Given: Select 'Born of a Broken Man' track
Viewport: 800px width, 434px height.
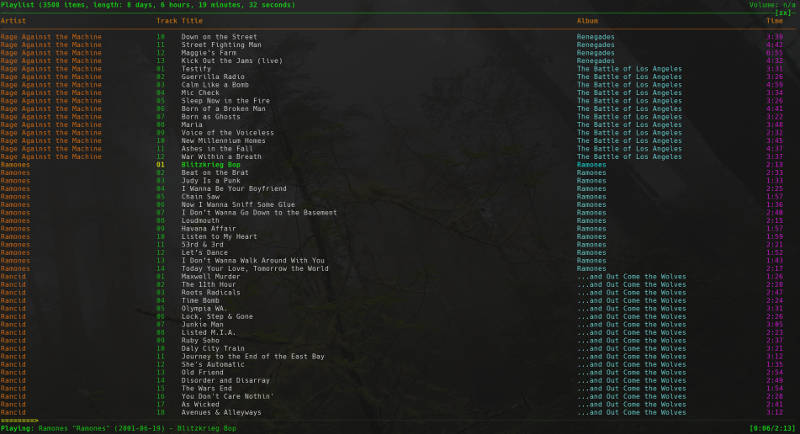Looking at the screenshot, I should point(223,109).
